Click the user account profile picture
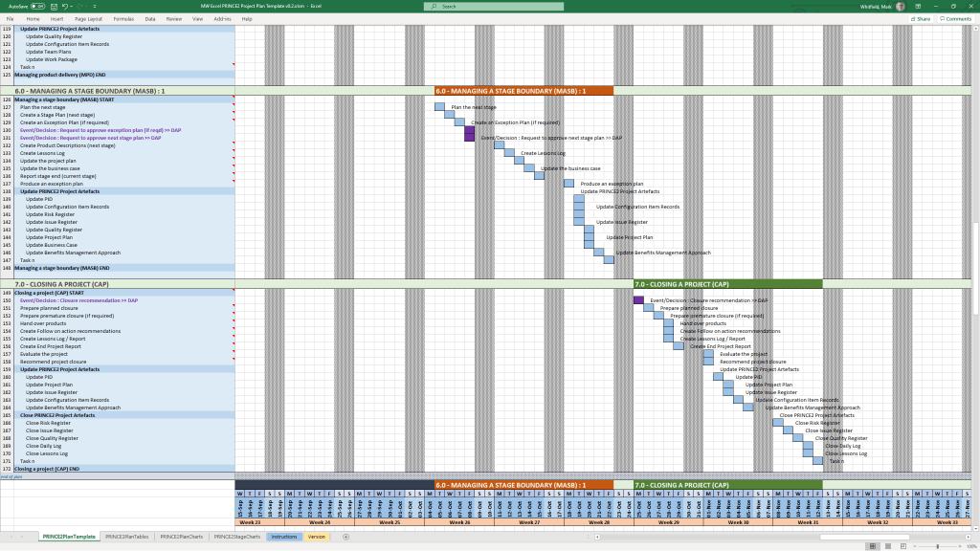The height and width of the screenshot is (551, 980). 901,6
